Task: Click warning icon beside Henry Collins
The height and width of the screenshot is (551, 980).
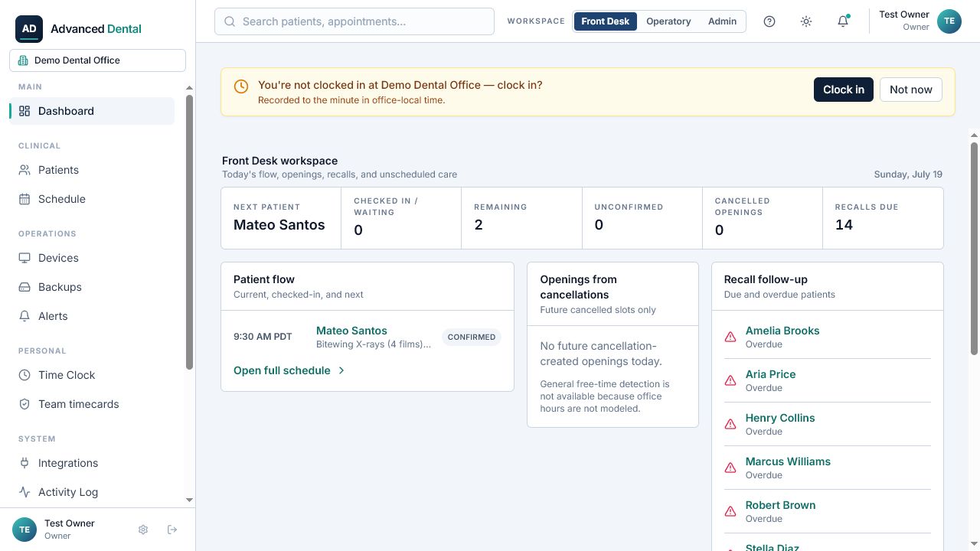Action: tap(730, 424)
